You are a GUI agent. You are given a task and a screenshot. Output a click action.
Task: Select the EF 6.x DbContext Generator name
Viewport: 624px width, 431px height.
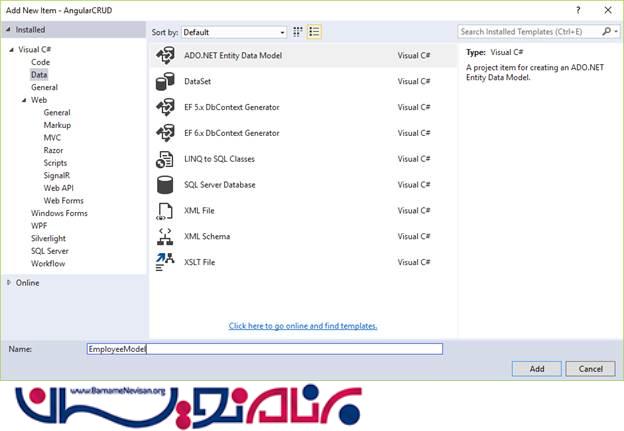tap(232, 133)
